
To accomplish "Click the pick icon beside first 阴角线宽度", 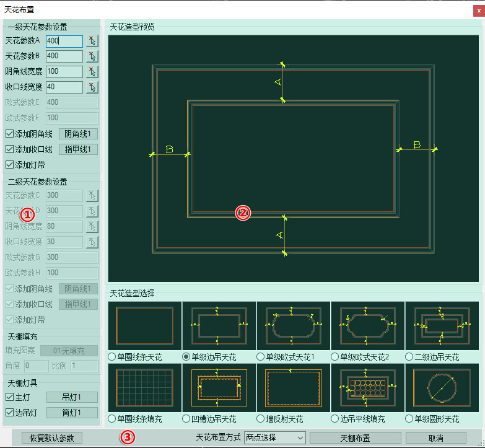I will (92, 72).
